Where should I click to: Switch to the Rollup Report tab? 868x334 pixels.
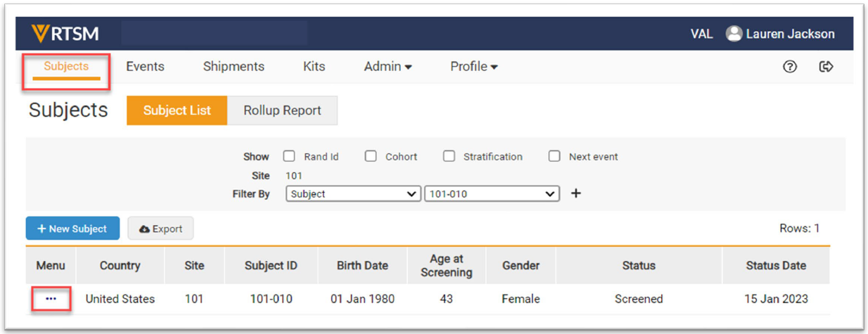click(282, 111)
